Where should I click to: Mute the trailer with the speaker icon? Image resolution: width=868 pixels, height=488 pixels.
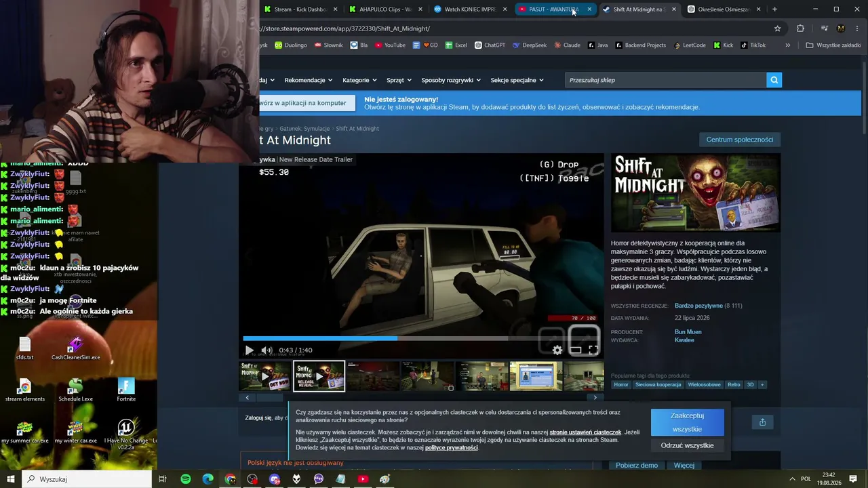coord(267,350)
